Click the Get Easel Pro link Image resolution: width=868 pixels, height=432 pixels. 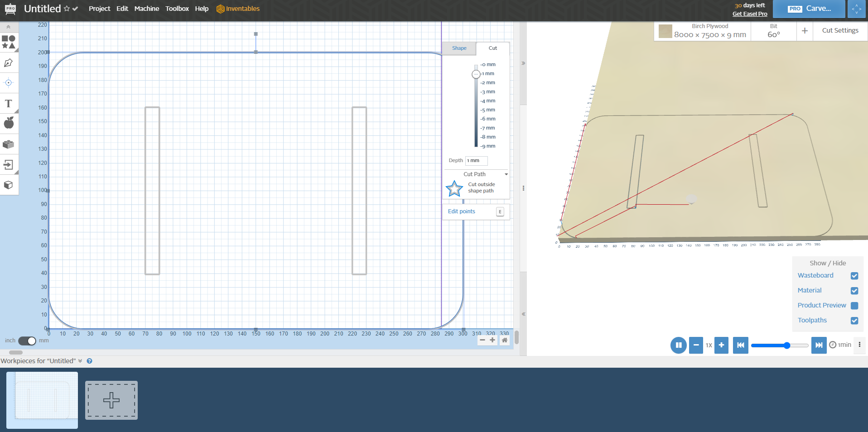pos(750,14)
